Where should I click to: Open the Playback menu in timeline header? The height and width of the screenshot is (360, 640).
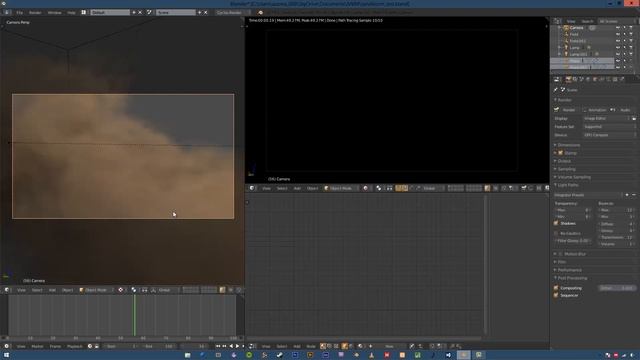pyautogui.click(x=75, y=346)
